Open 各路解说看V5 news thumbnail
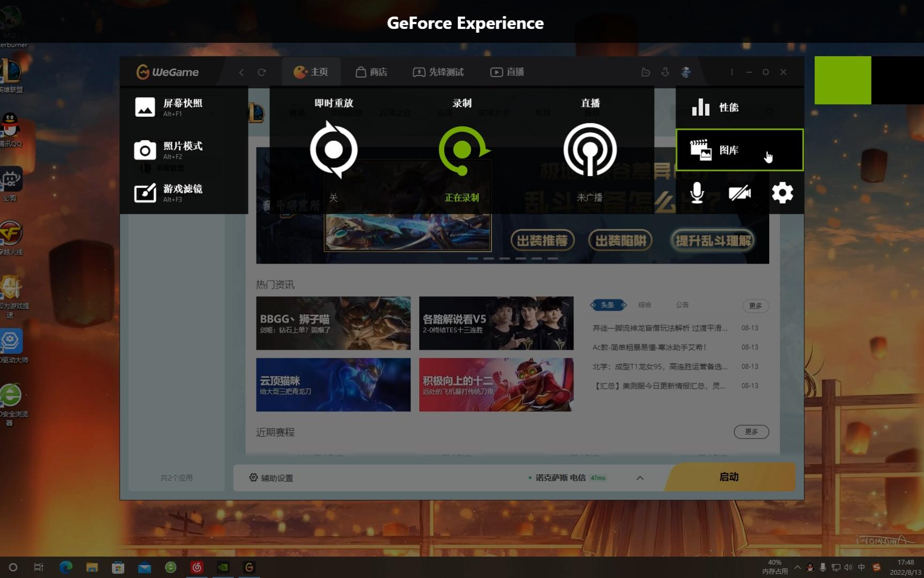Image resolution: width=924 pixels, height=578 pixels. click(x=496, y=323)
